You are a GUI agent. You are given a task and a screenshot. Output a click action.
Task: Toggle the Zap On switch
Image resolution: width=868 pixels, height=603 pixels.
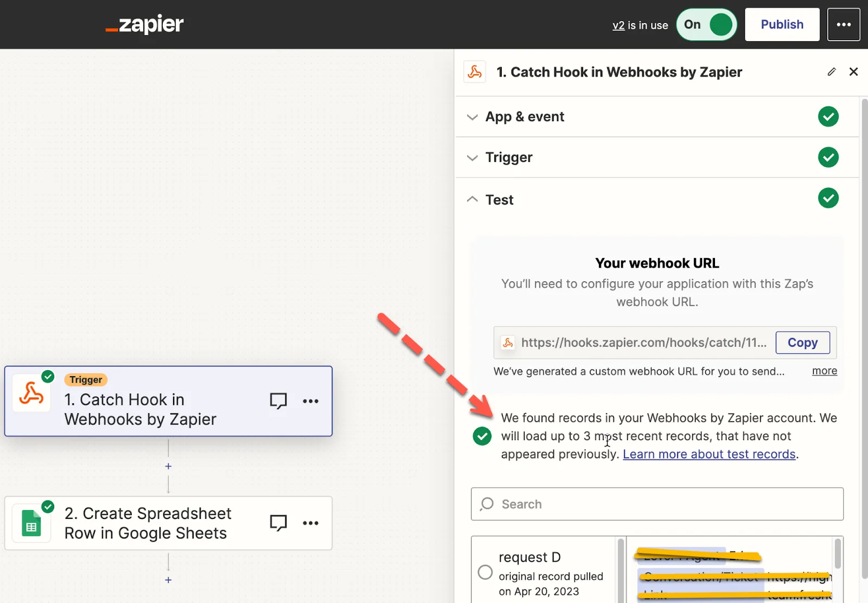(706, 24)
